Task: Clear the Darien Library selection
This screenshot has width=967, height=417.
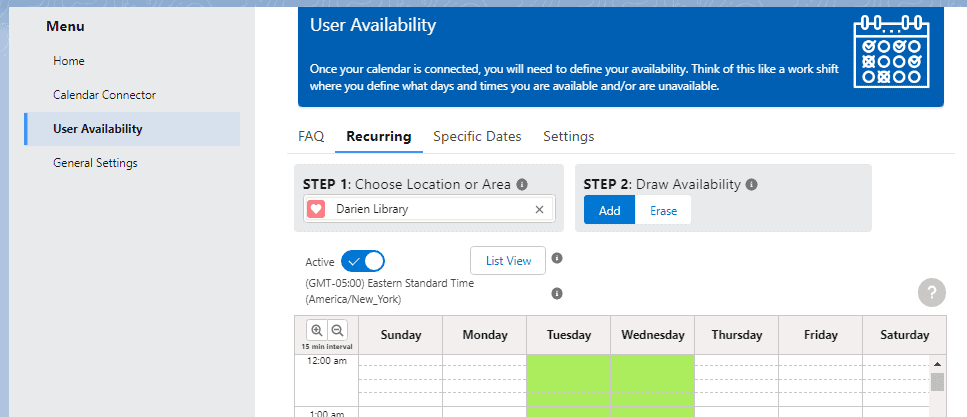Action: click(x=539, y=209)
